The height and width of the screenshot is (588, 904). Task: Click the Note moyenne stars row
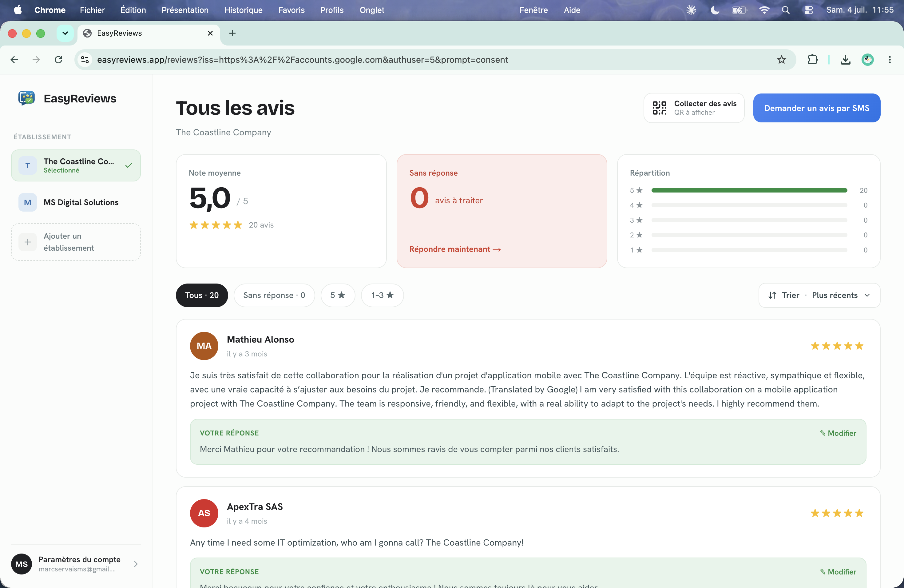pos(216,225)
